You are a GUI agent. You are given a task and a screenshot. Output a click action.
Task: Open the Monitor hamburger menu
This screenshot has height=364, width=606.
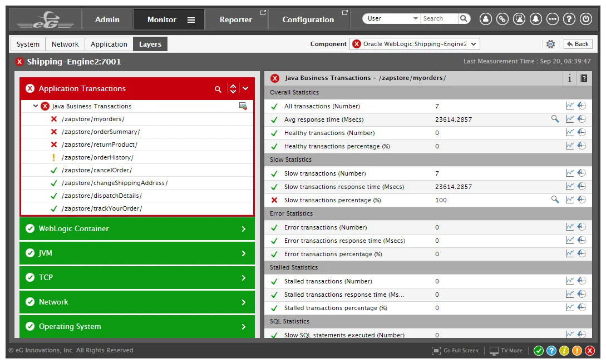(191, 19)
